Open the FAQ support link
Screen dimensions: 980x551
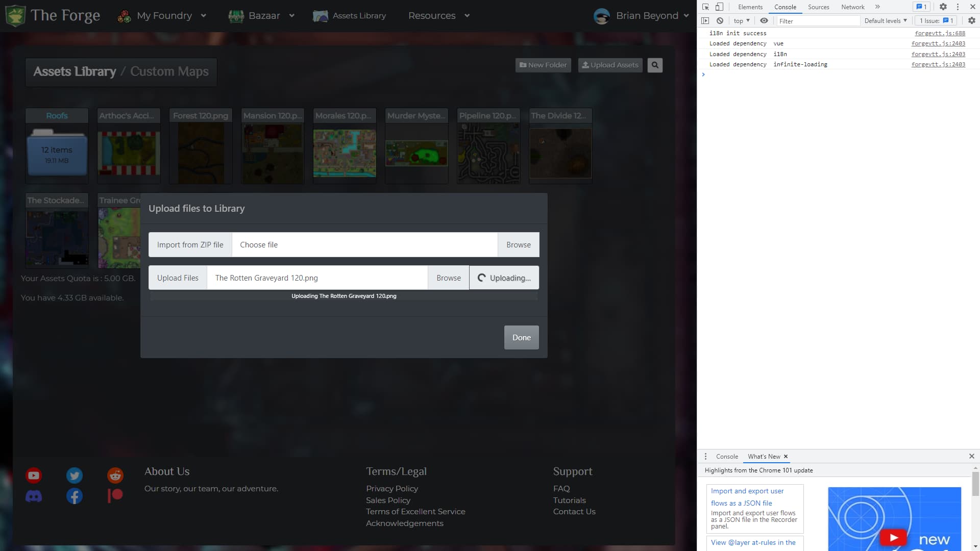[x=561, y=489]
